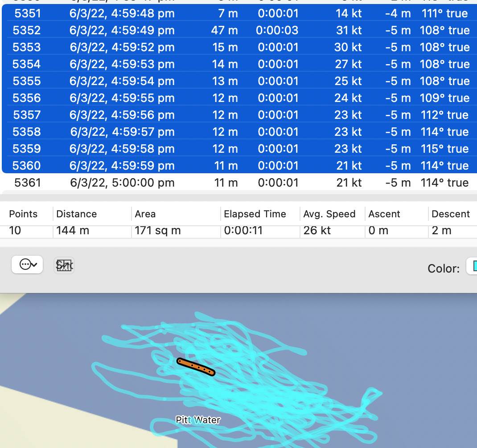This screenshot has width=477, height=448.
Task: Click the Pitt Water map label
Action: [198, 420]
